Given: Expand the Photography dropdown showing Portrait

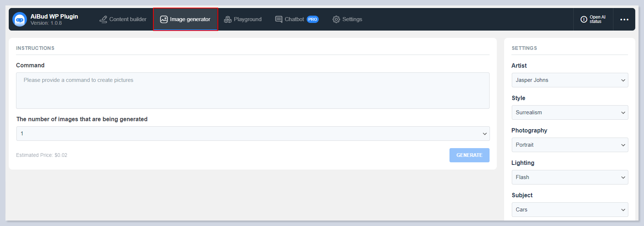Looking at the screenshot, I should point(570,145).
